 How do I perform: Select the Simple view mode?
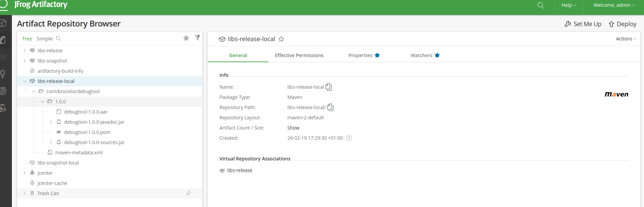44,39
